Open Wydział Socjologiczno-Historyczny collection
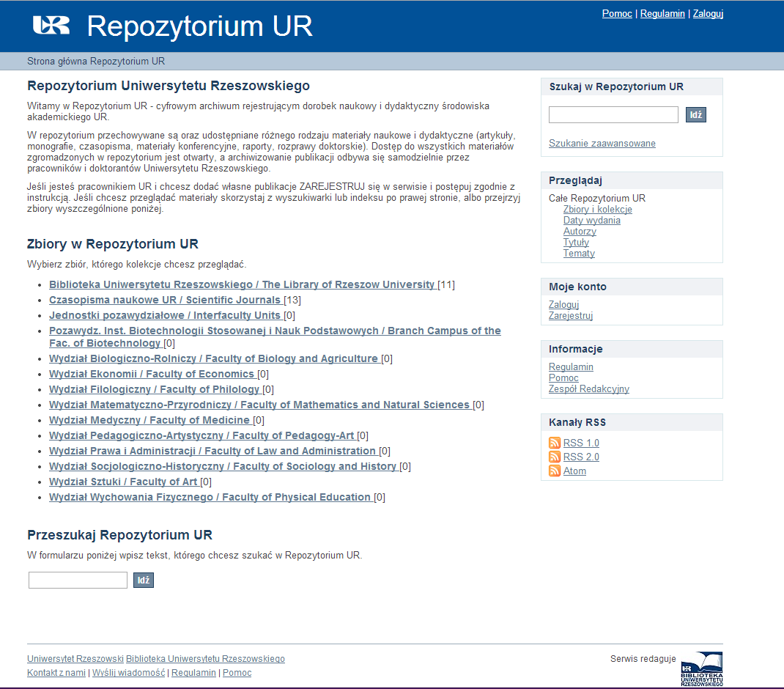Screen dimensions: 784x689 click(x=223, y=467)
